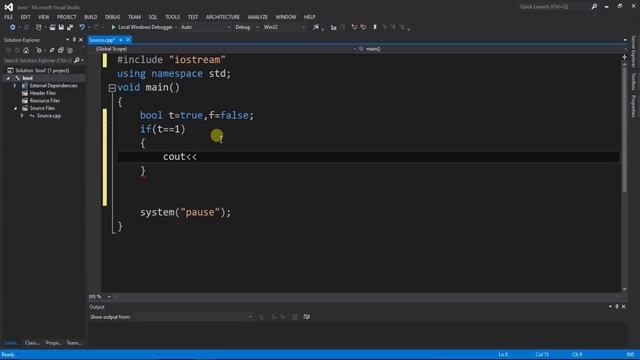Open the BUILD menu
The width and height of the screenshot is (640, 360).
[91, 17]
